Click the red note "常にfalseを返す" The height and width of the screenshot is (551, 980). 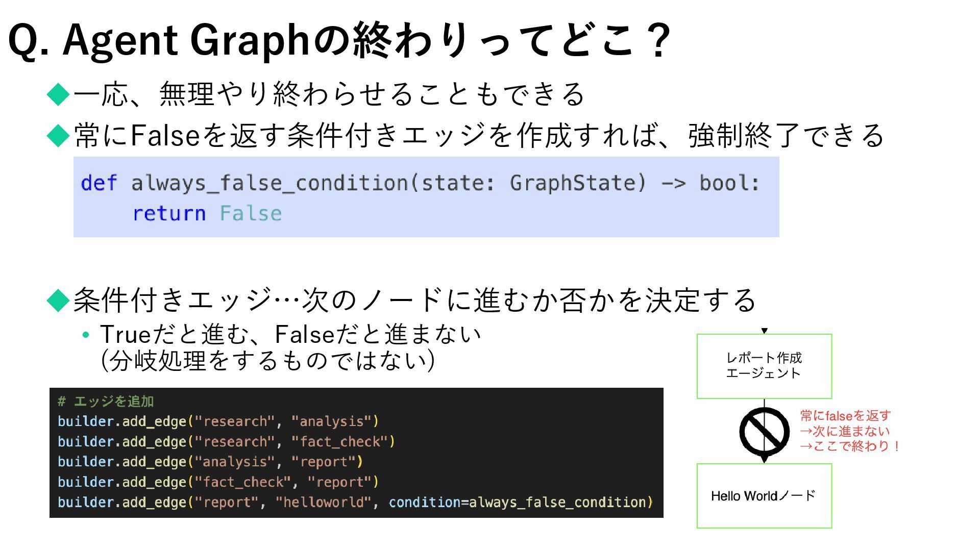click(x=845, y=416)
